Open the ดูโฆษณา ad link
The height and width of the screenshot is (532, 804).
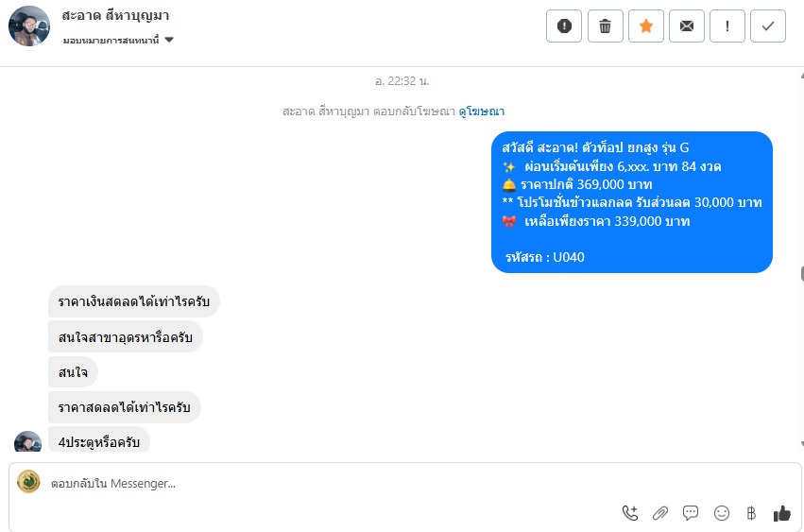(x=482, y=112)
